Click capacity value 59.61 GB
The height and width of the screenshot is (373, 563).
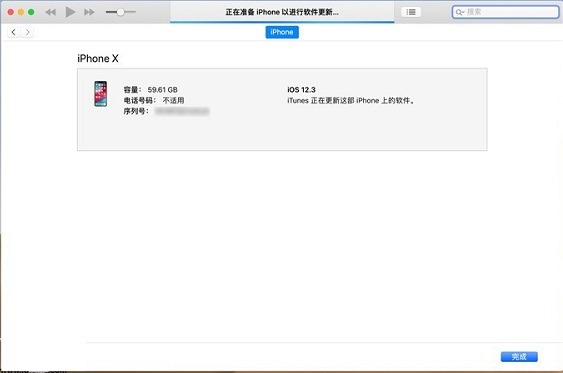162,90
